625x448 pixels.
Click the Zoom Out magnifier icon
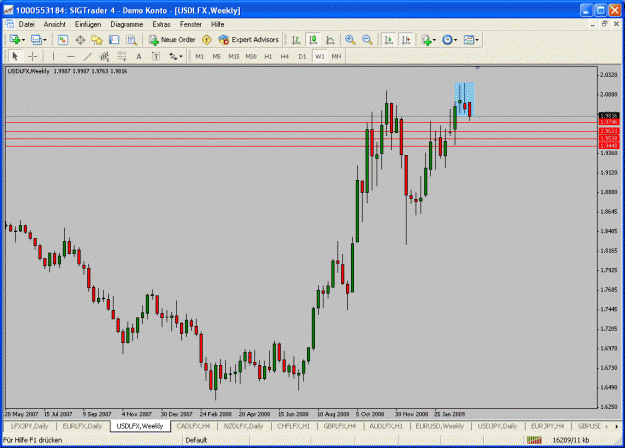pyautogui.click(x=367, y=40)
